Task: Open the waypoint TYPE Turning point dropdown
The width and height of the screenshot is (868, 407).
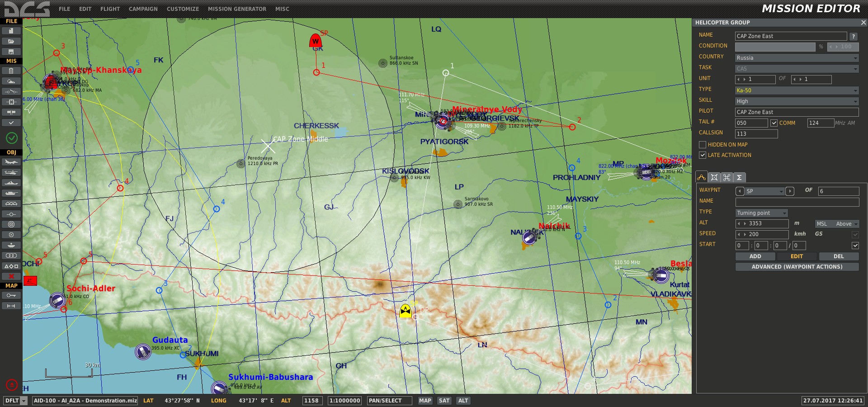Action: tap(762, 213)
